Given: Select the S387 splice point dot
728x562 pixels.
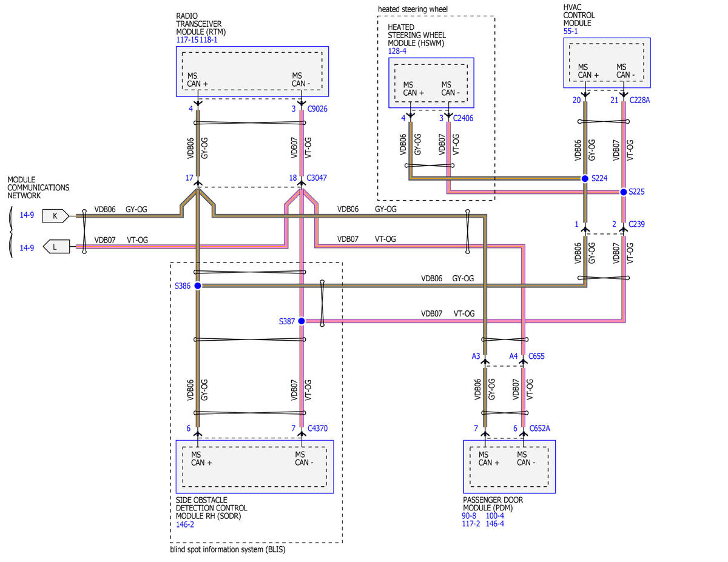Looking at the screenshot, I should [302, 321].
